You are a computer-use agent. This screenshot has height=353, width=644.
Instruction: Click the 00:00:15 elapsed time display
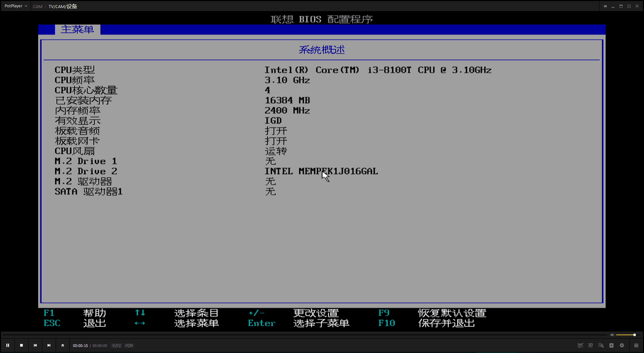80,346
